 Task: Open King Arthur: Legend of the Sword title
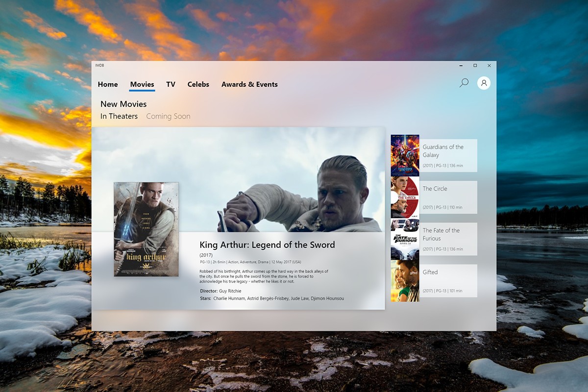[267, 245]
